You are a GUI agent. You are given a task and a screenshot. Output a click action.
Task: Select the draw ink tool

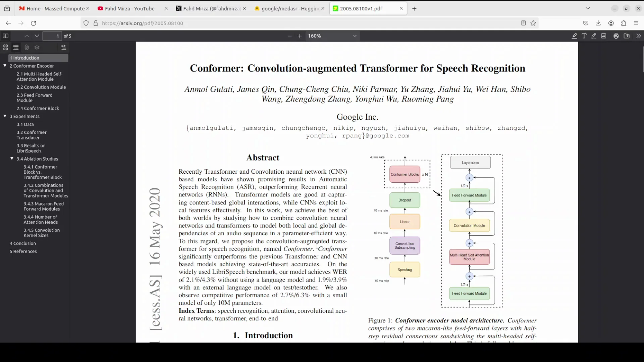594,36
